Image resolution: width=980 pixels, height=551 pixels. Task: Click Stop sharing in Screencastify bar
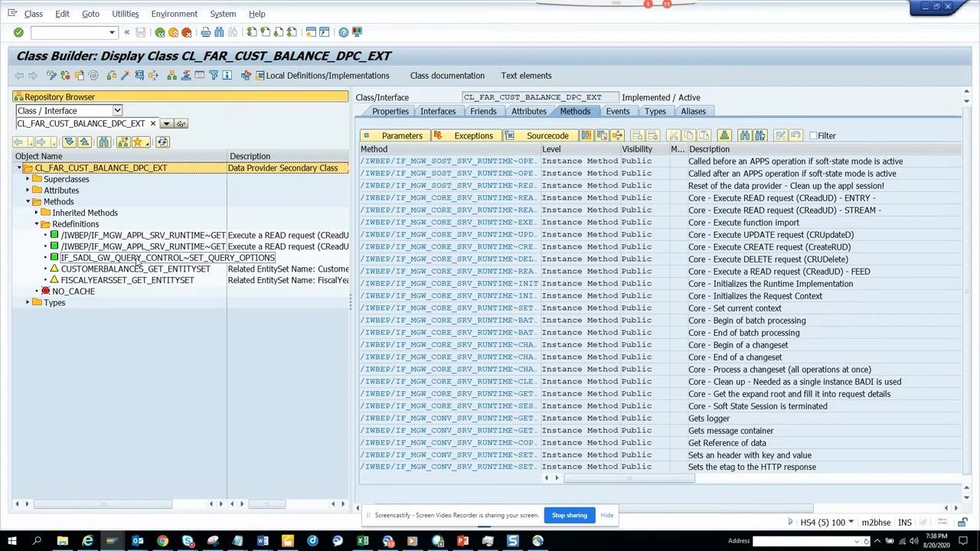pyautogui.click(x=570, y=515)
